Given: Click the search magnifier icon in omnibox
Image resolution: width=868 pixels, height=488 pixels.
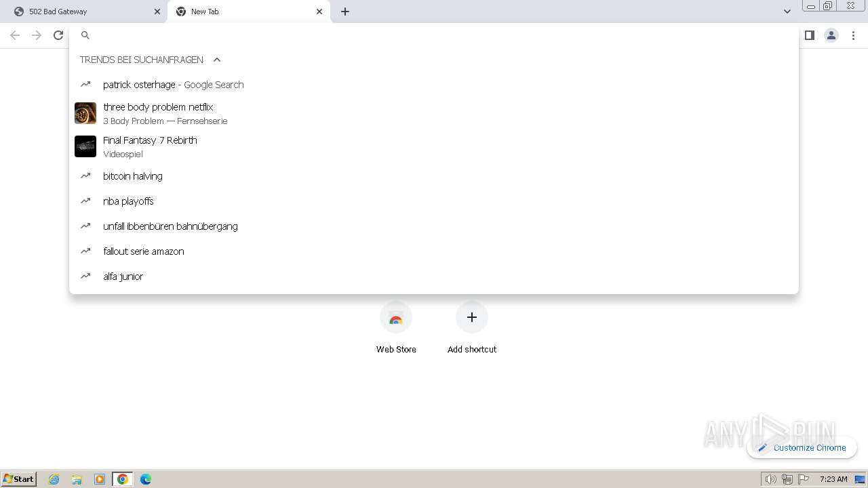Looking at the screenshot, I should (85, 35).
